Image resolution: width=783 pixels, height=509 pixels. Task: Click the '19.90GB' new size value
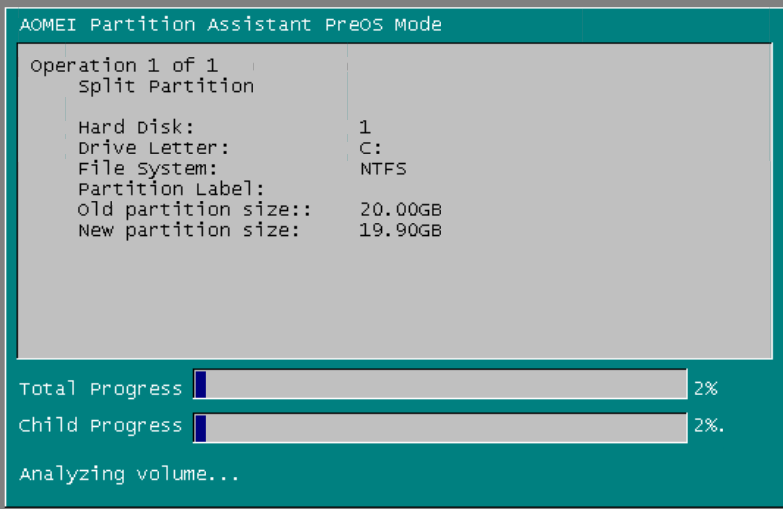click(400, 230)
